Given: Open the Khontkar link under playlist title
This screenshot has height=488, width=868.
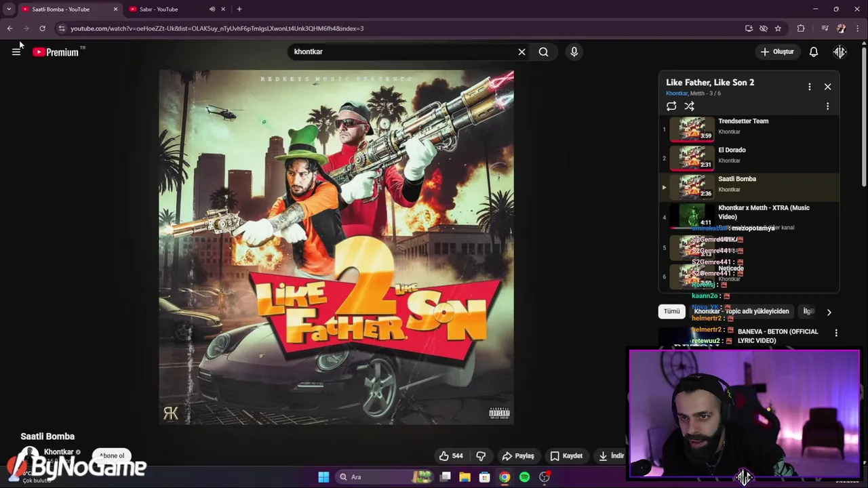Looking at the screenshot, I should (677, 94).
